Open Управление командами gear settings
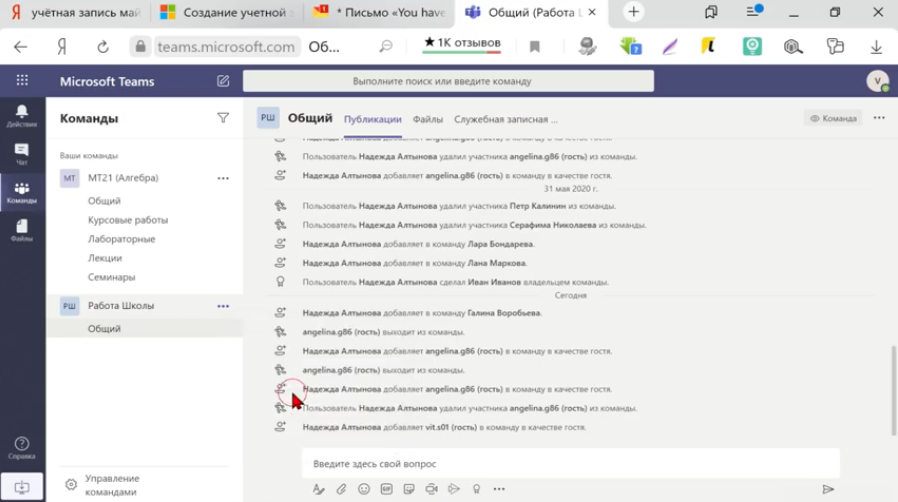Viewport: 898px width, 502px height. click(x=71, y=484)
